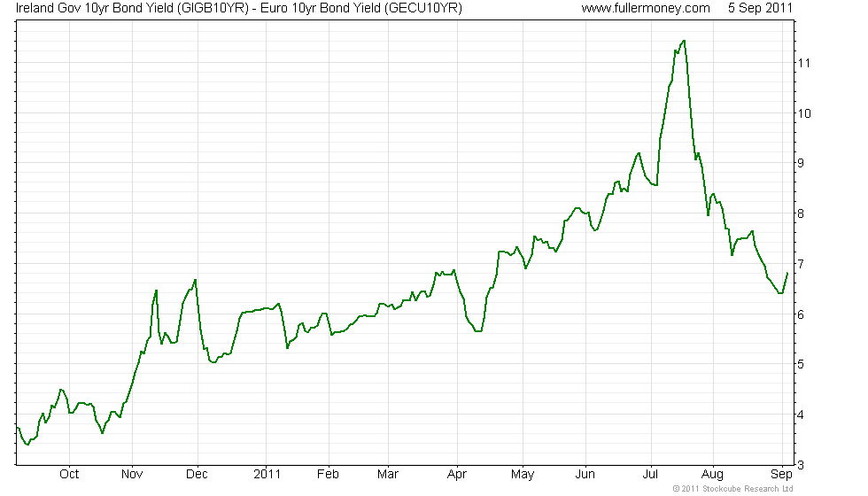Click the 'Jun' x-axis label

tap(585, 475)
